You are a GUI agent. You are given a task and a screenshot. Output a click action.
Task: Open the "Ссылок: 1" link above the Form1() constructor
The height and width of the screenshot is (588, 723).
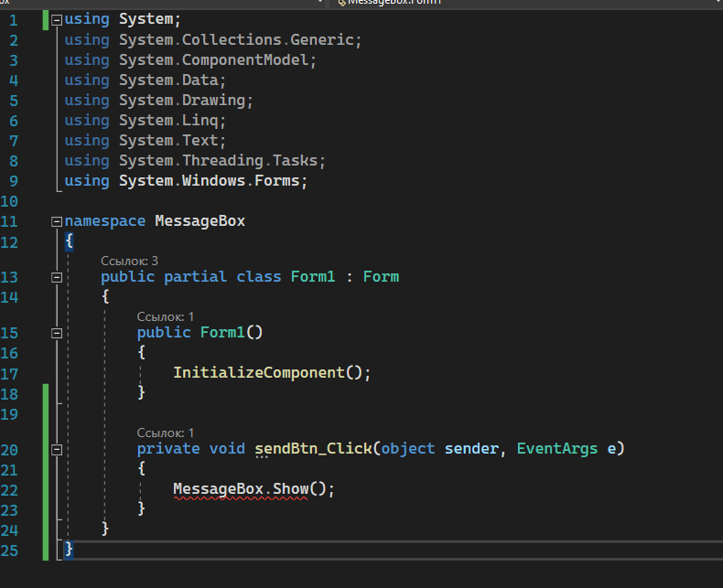tap(166, 316)
